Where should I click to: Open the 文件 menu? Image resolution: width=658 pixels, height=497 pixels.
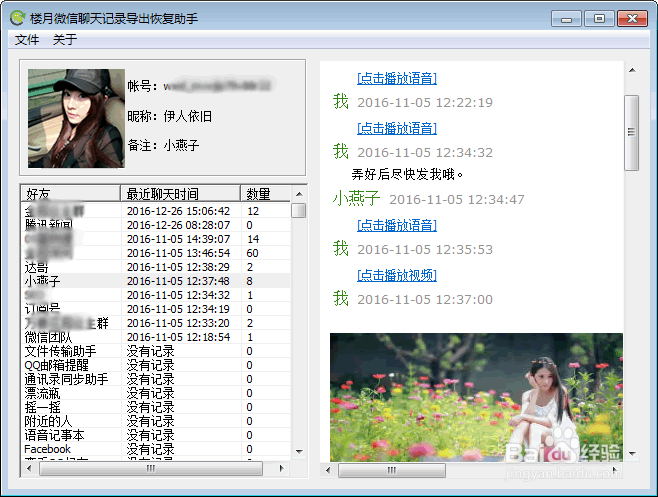pyautogui.click(x=27, y=40)
